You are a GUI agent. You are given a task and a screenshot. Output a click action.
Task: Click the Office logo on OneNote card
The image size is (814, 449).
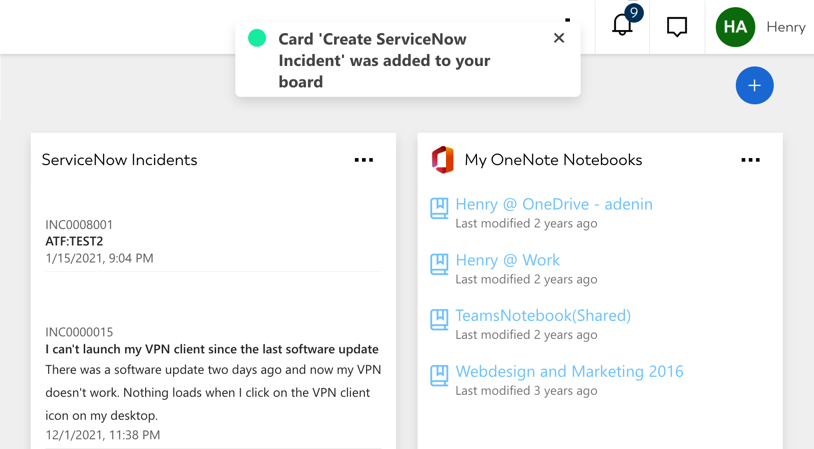coord(442,160)
